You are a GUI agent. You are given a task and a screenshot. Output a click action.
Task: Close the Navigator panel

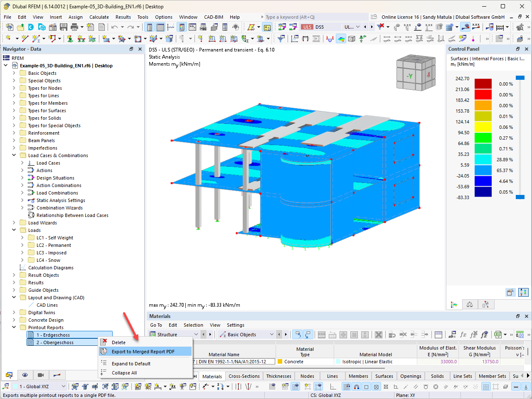click(x=140, y=49)
